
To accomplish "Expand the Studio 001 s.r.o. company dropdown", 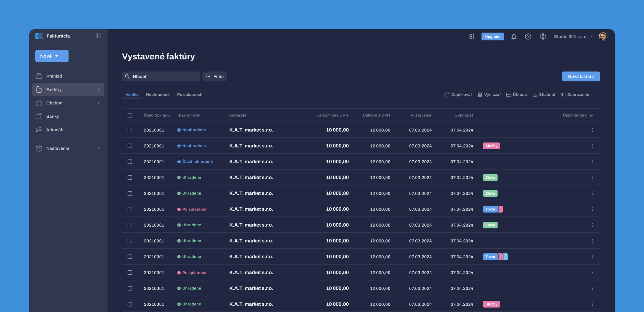I will [x=573, y=36].
